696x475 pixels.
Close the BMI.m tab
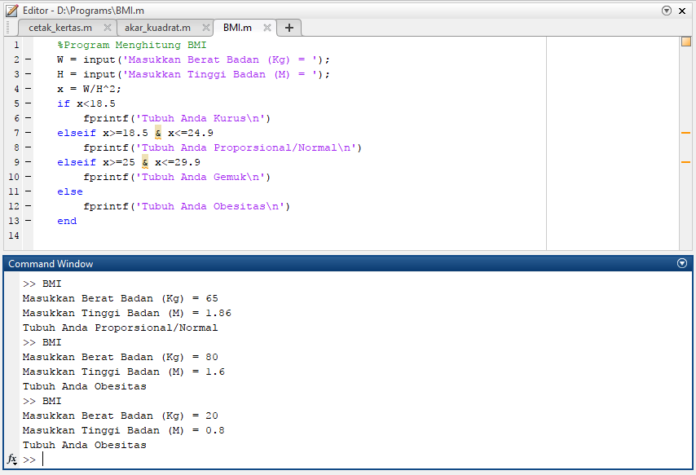tap(267, 28)
